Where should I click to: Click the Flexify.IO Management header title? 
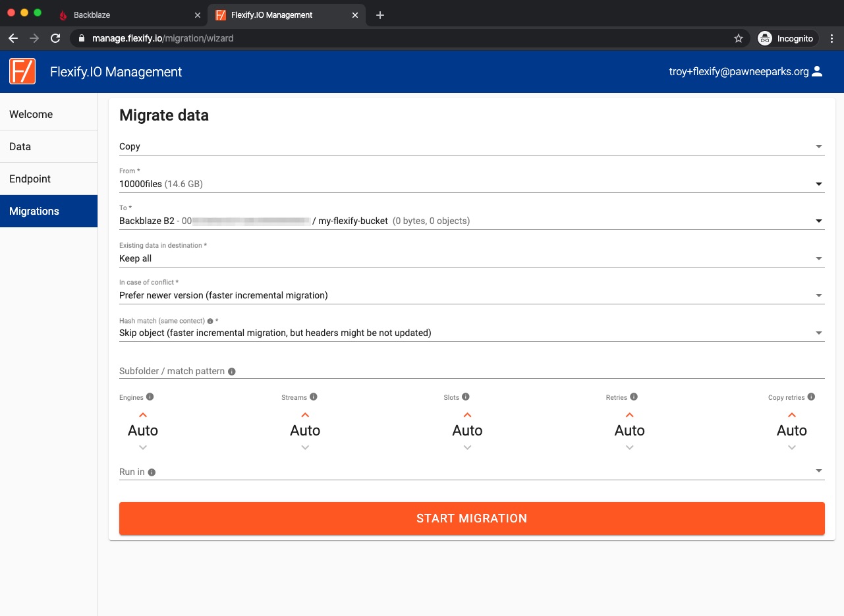[116, 72]
